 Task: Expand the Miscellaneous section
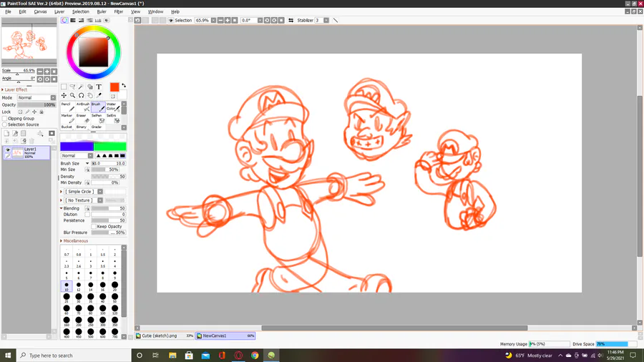[x=74, y=241]
